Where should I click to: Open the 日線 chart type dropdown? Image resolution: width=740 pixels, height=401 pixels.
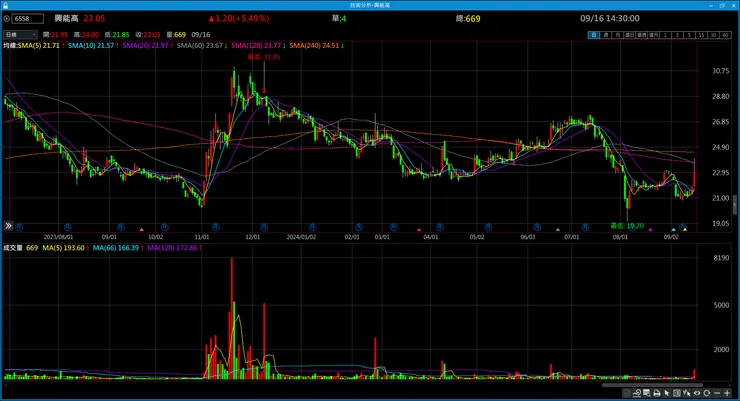click(x=20, y=35)
